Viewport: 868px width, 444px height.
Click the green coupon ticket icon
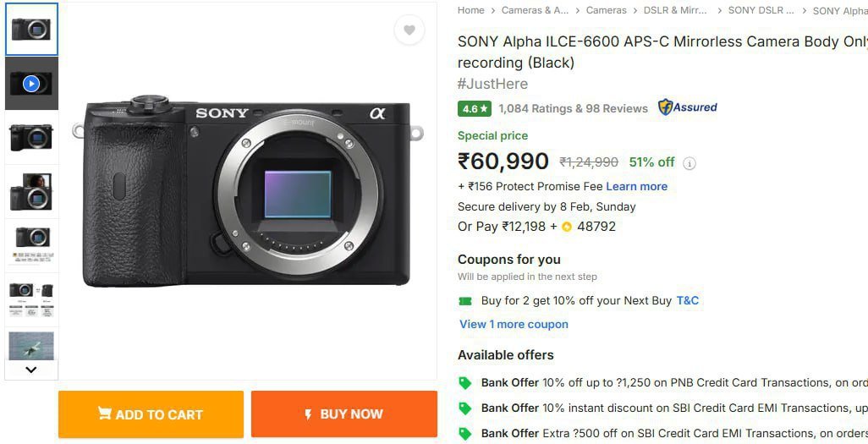(x=465, y=300)
